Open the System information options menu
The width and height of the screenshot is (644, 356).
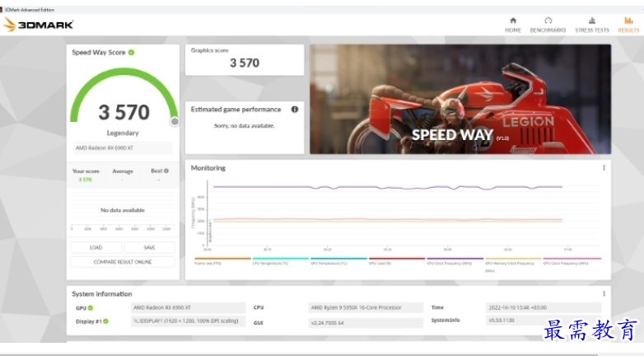coord(604,293)
